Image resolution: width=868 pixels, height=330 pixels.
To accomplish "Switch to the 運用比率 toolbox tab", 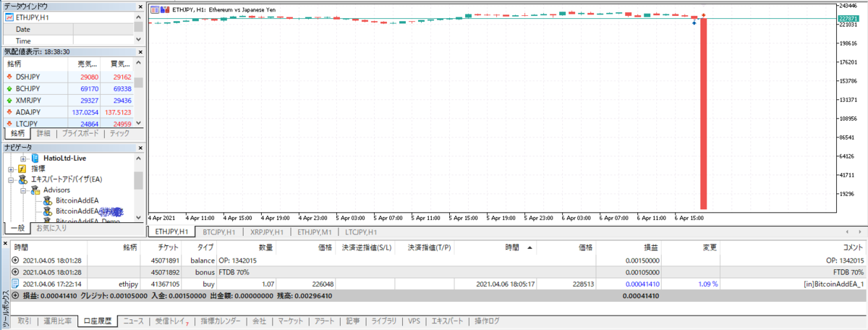I will point(57,320).
